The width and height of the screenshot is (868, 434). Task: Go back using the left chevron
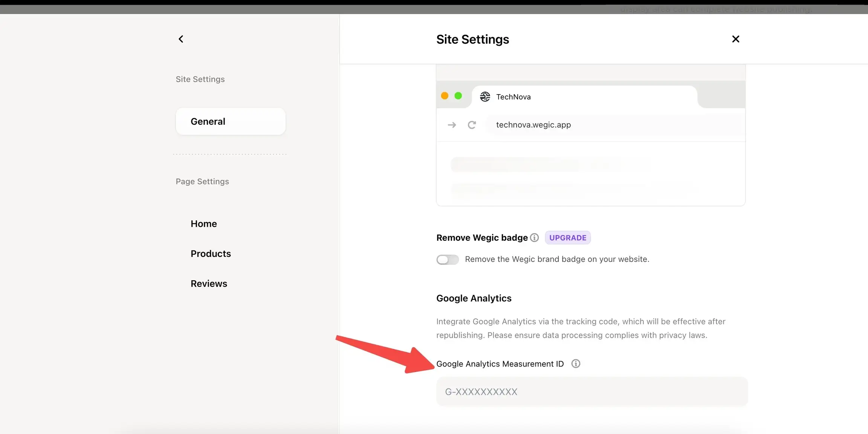pyautogui.click(x=181, y=39)
